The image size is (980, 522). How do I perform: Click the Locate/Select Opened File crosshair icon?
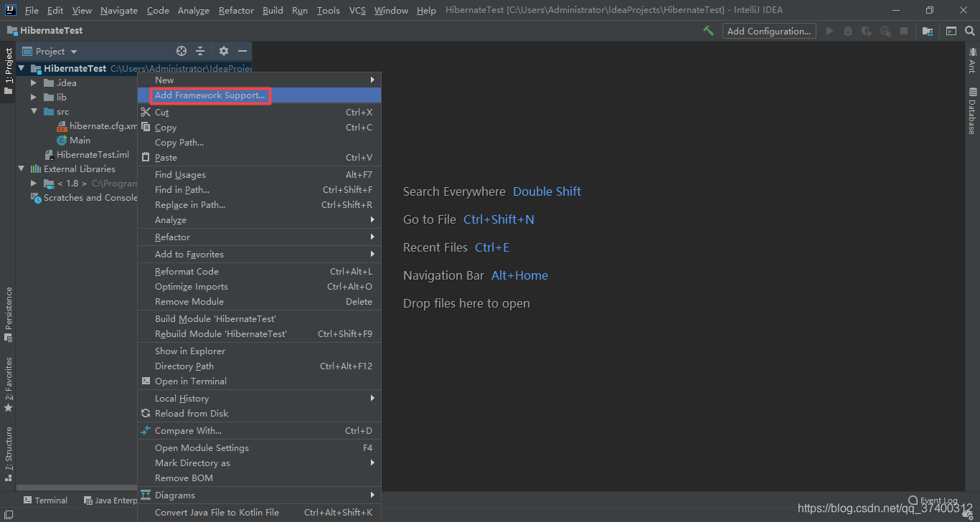pyautogui.click(x=182, y=51)
